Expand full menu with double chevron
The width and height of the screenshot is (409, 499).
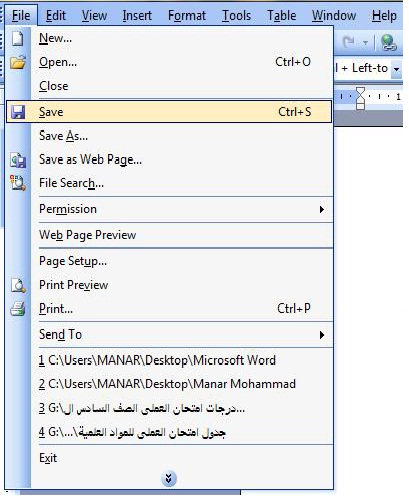(x=169, y=478)
